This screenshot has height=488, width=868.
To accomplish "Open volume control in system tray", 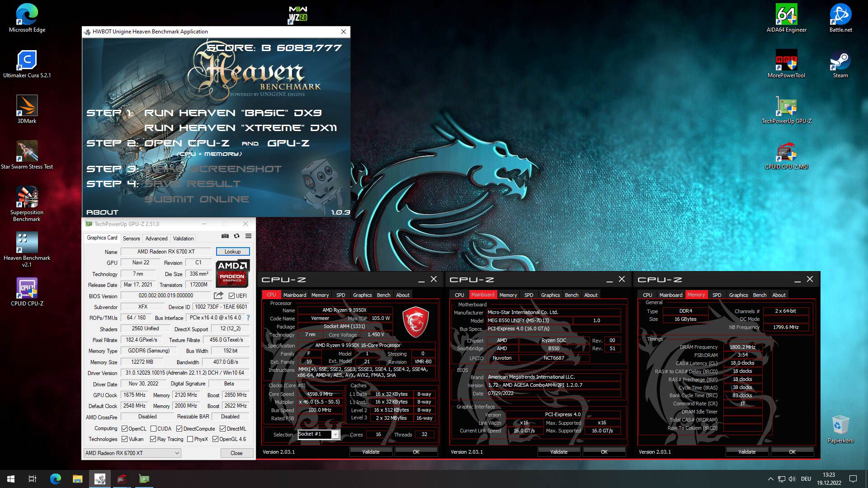I will (792, 479).
